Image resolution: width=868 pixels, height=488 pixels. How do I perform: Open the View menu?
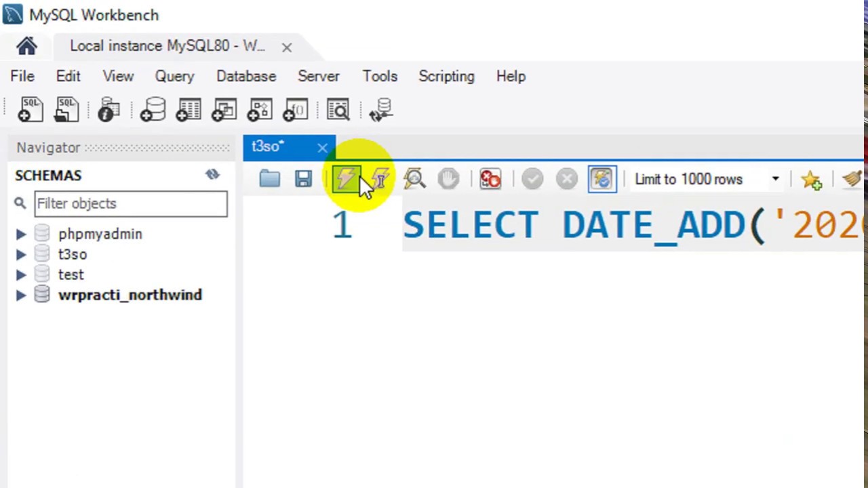118,76
